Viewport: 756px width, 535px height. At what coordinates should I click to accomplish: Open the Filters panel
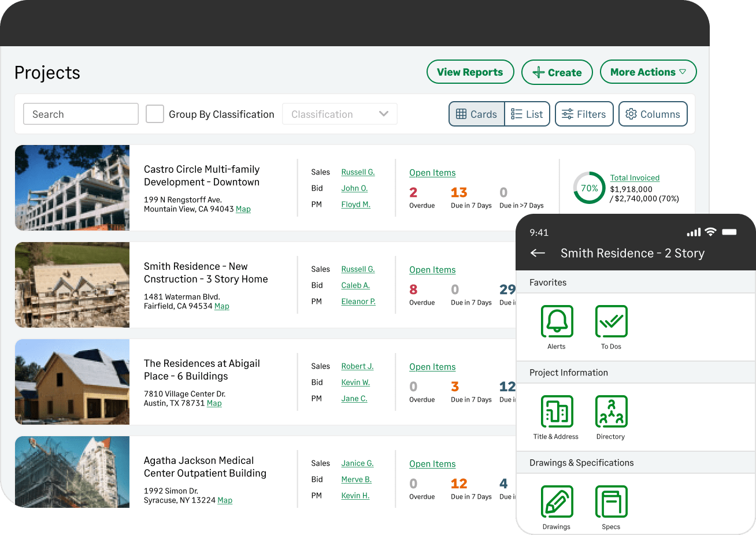tap(584, 114)
